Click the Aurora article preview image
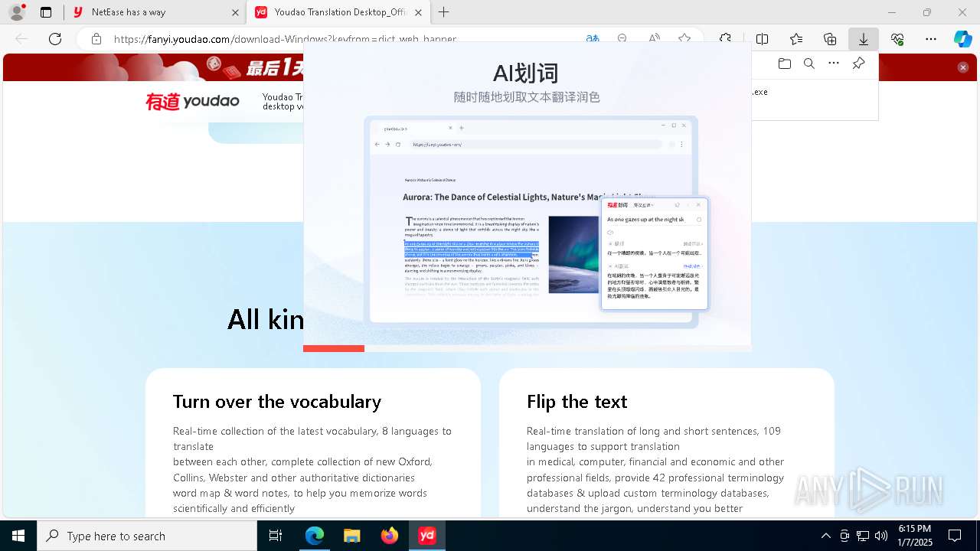Viewport: 980px width, 551px height. [x=573, y=254]
